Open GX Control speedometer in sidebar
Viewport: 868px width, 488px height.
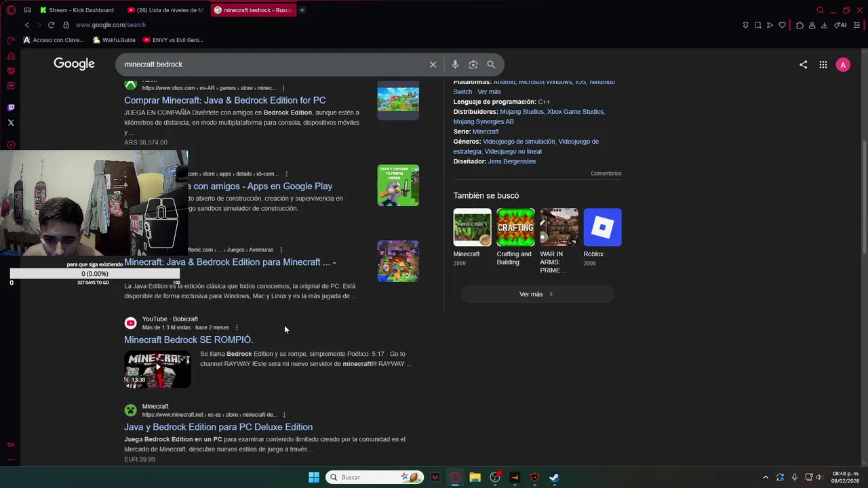(11, 40)
